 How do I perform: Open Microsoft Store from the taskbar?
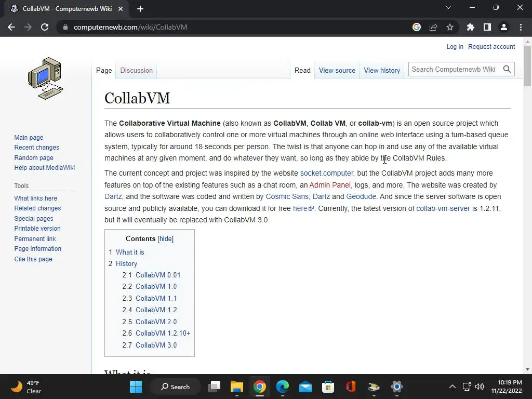(328, 387)
